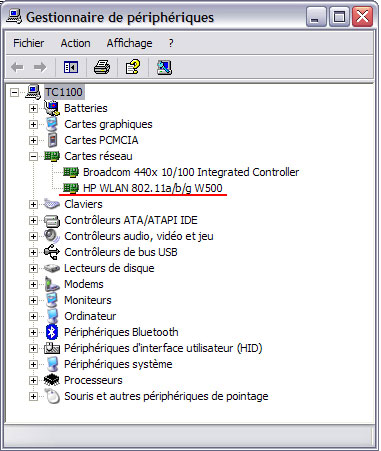Collapse the Cartes réseau node

33,156
